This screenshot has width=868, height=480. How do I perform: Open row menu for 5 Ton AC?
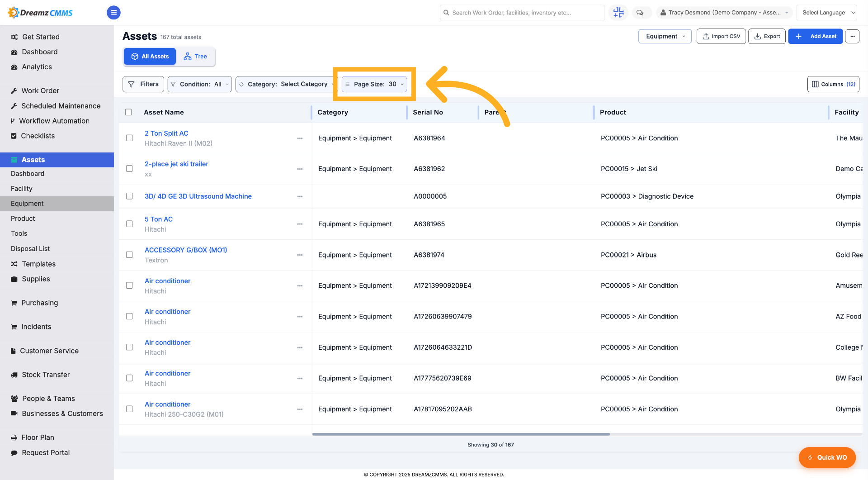[x=300, y=224]
